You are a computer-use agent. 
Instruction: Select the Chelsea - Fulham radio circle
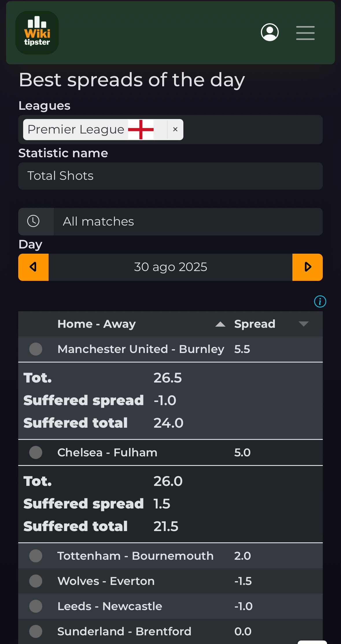click(x=36, y=452)
